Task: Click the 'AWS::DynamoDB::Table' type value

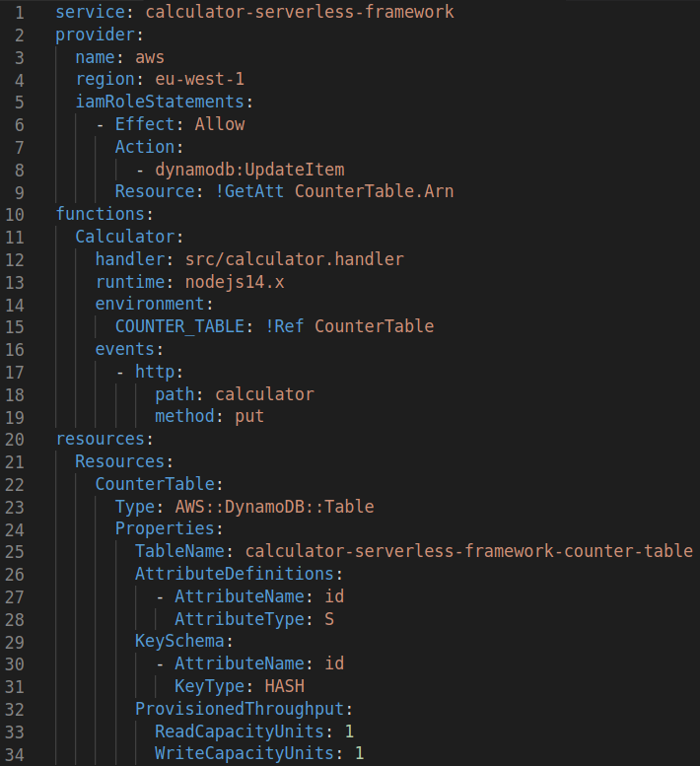Action: click(x=274, y=507)
